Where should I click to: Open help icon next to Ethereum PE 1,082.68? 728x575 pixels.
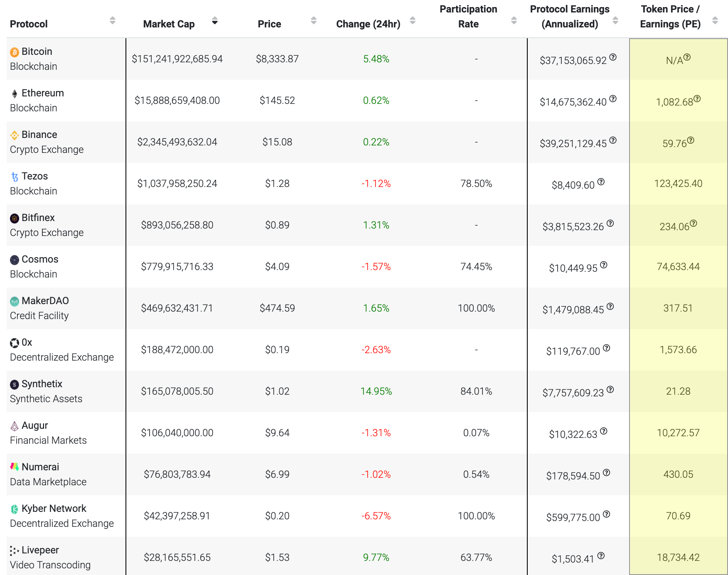point(697,99)
